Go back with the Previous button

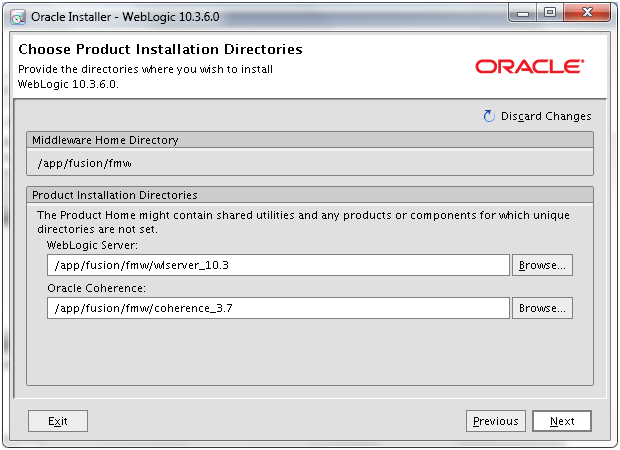click(495, 421)
